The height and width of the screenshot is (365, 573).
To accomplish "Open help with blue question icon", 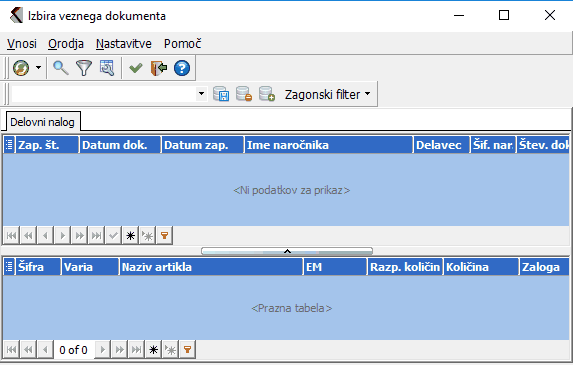I will coord(182,68).
